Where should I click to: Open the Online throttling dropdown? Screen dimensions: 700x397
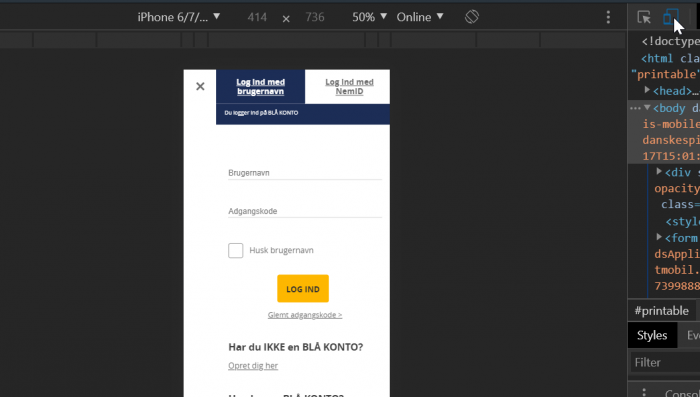tap(420, 17)
